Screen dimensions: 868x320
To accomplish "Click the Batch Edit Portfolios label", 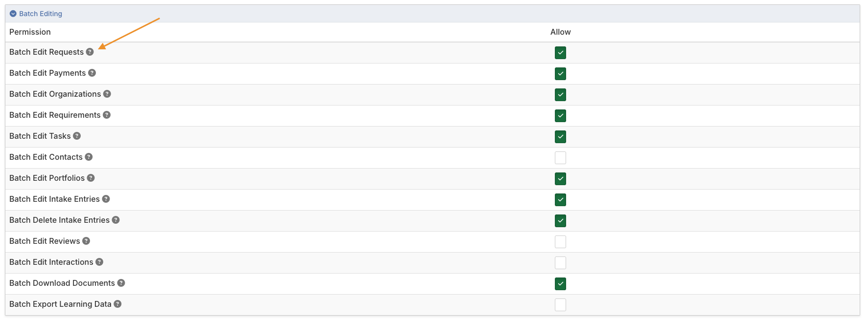I will click(x=47, y=178).
